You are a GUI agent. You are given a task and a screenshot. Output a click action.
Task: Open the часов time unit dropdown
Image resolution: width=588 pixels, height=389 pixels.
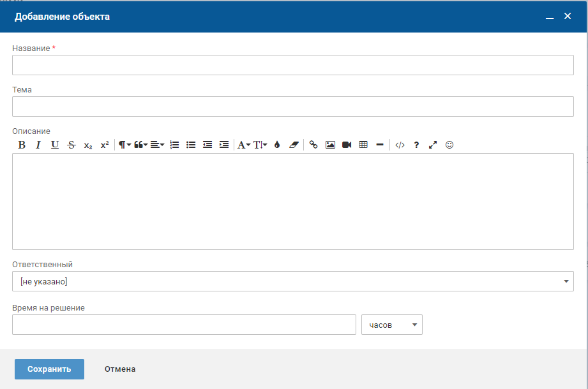[392, 325]
